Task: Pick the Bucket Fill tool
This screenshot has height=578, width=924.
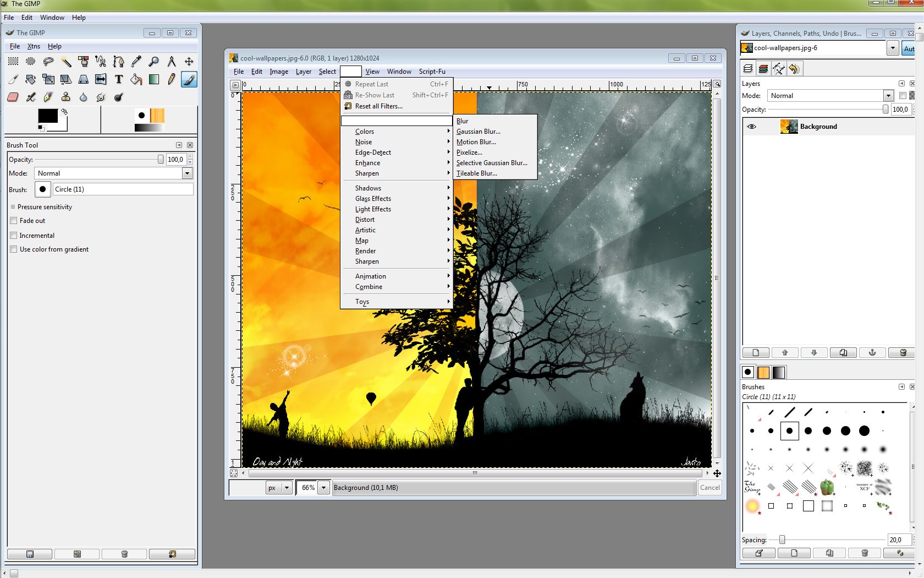Action: click(x=136, y=79)
